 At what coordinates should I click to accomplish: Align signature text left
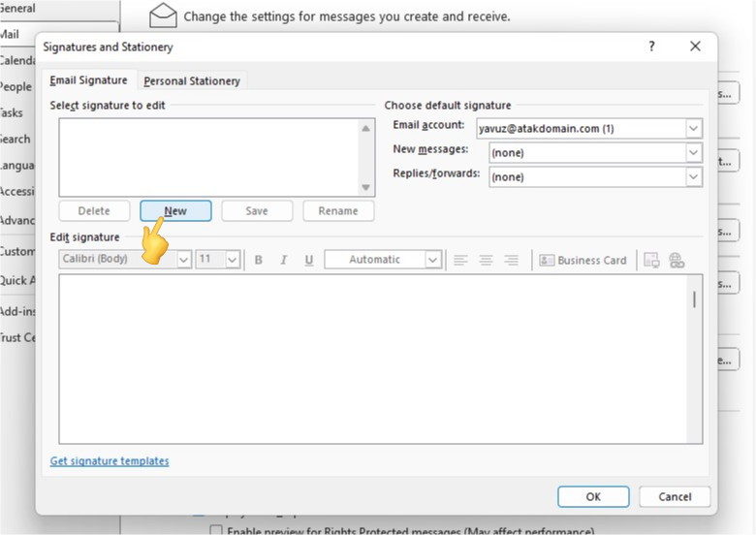click(460, 261)
